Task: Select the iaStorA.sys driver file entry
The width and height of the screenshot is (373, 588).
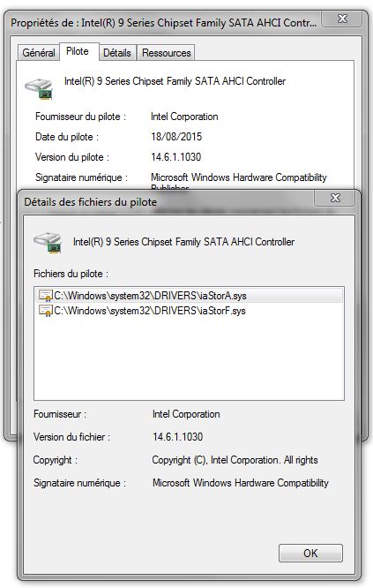Action: 190,296
